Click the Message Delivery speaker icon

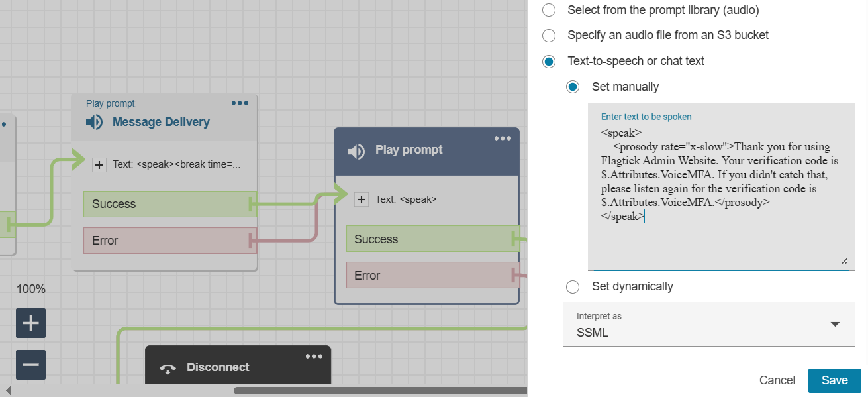click(94, 122)
